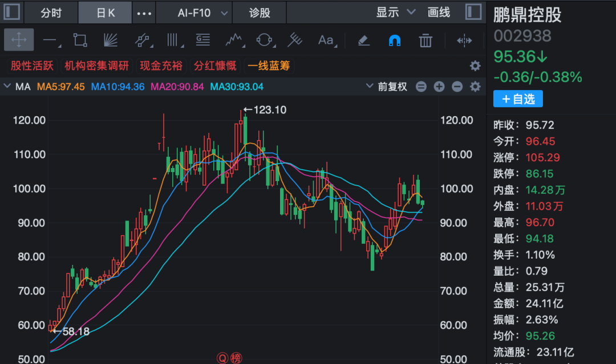Open the 诊股 tab

[260, 13]
